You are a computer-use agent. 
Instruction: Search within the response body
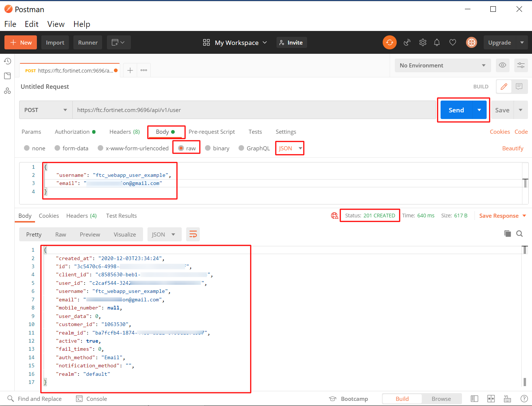(x=519, y=234)
